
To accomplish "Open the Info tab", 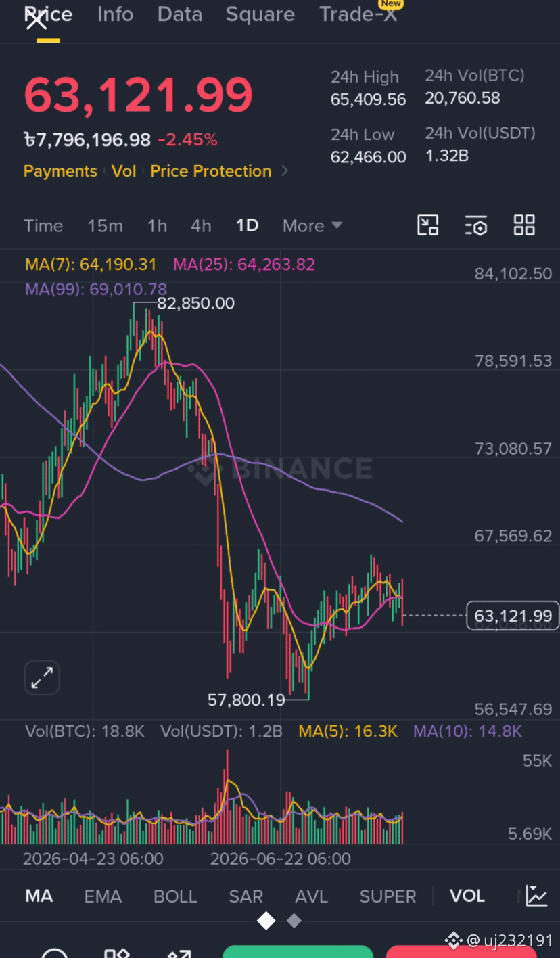I will [x=115, y=14].
